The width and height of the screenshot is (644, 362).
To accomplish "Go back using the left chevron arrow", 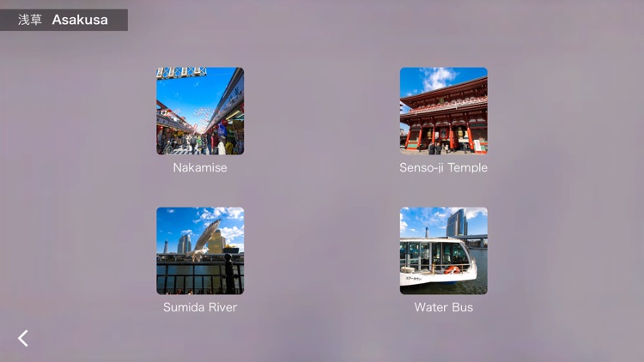I will [x=23, y=338].
